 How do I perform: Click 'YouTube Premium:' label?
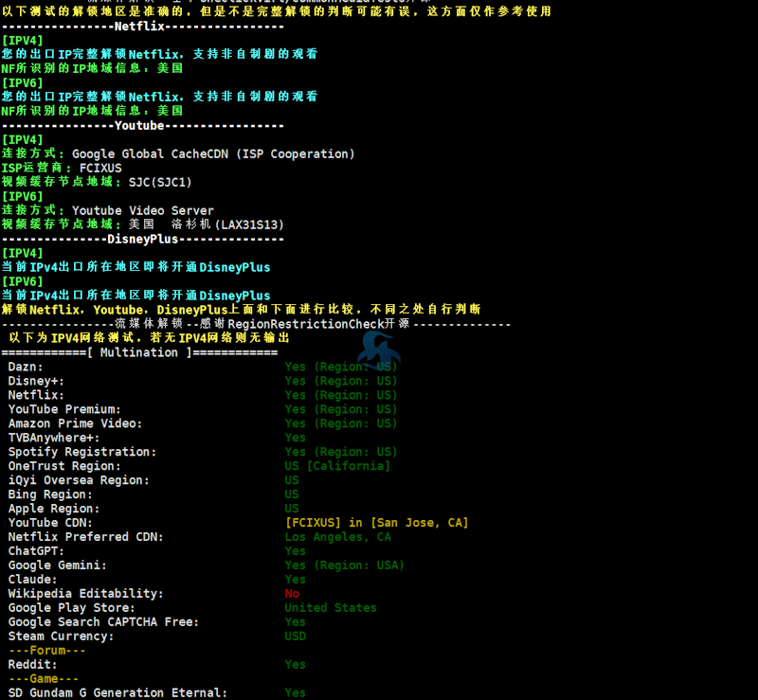[x=64, y=409]
